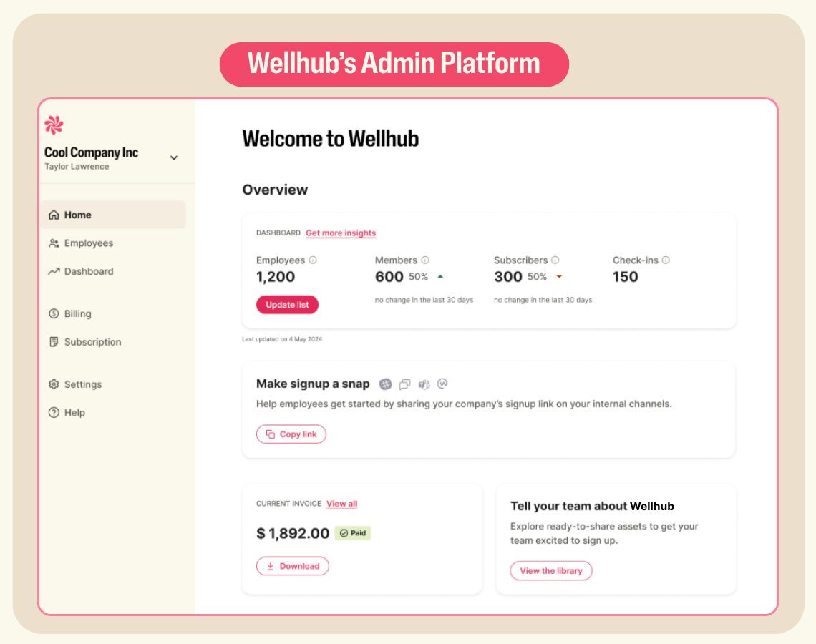The width and height of the screenshot is (816, 644).
Task: Select the Home house icon in the sidebar
Action: point(54,214)
